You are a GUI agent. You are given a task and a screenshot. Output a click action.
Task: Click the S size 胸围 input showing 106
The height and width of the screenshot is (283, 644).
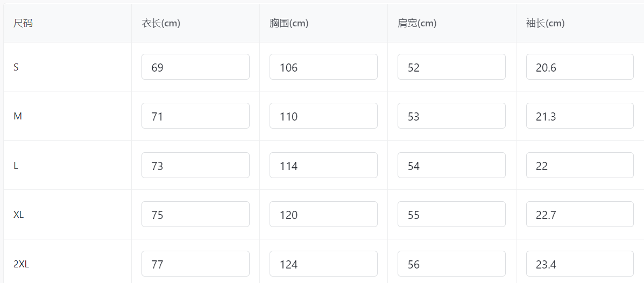[323, 67]
